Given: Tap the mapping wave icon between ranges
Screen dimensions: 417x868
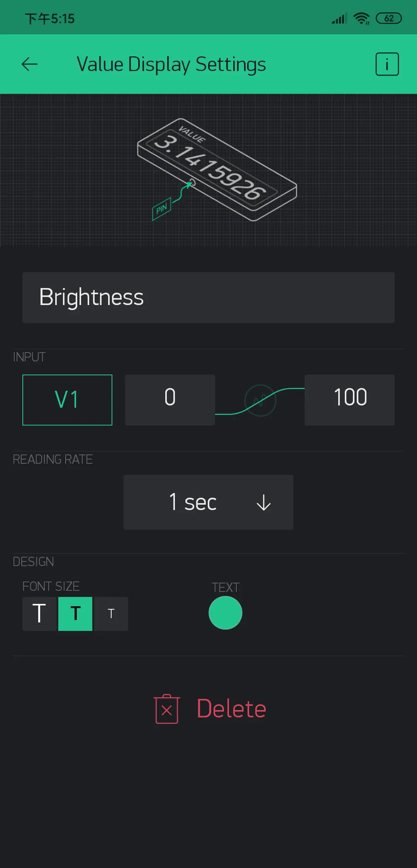Looking at the screenshot, I should click(x=260, y=400).
